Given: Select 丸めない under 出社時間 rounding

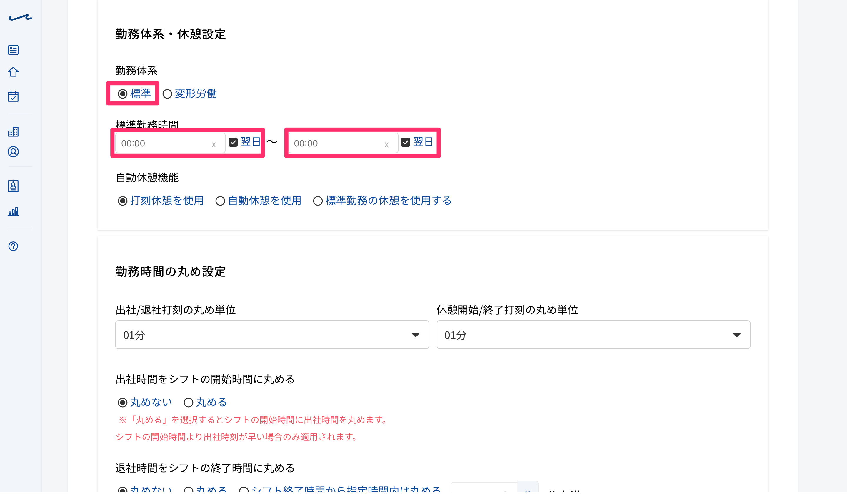Looking at the screenshot, I should tap(123, 403).
